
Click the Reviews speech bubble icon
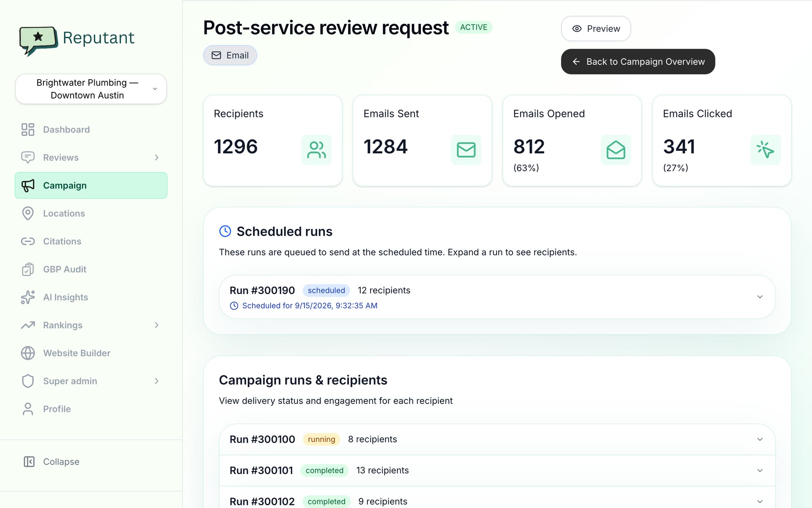tap(28, 157)
